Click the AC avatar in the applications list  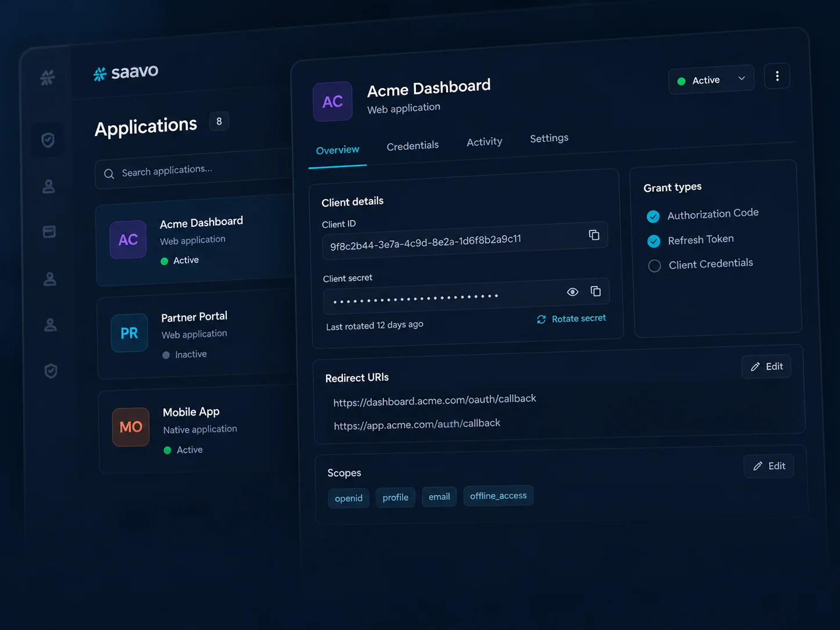click(x=128, y=240)
